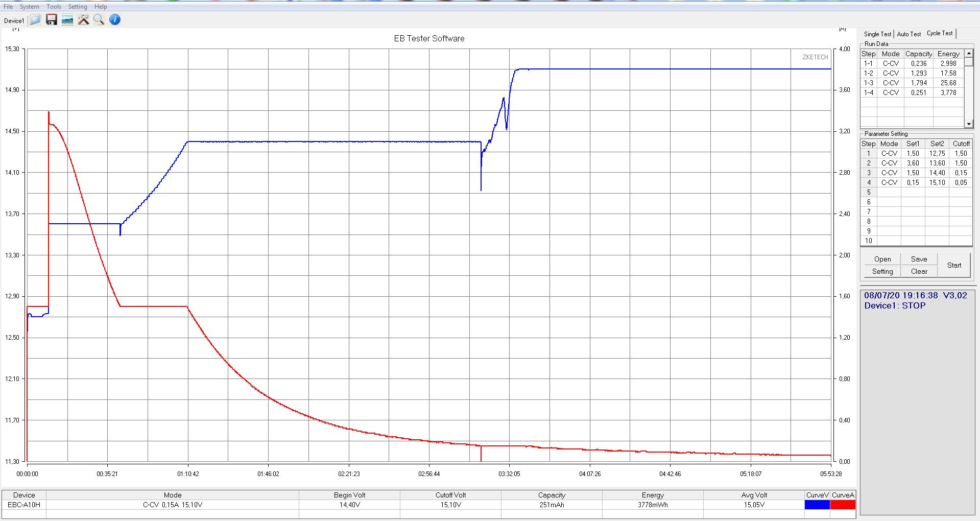Select the Device1 tab

(14, 21)
